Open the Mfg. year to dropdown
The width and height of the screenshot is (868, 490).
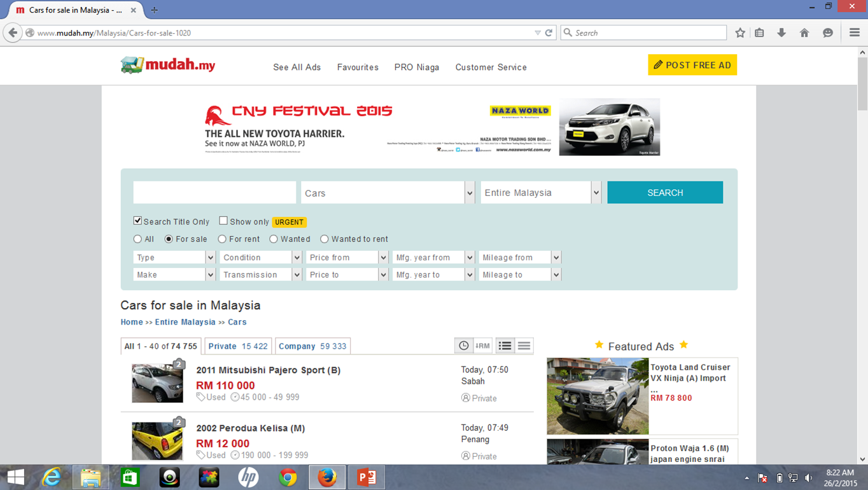coord(433,275)
